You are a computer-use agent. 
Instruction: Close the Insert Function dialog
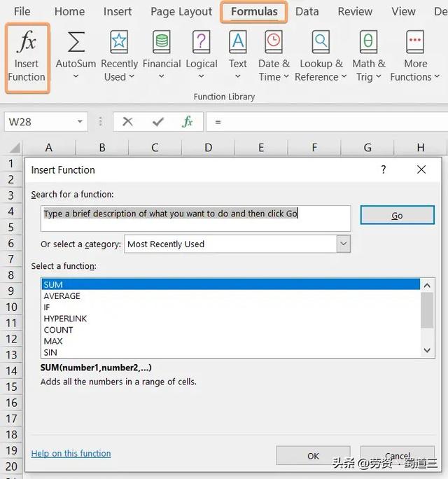[x=421, y=169]
